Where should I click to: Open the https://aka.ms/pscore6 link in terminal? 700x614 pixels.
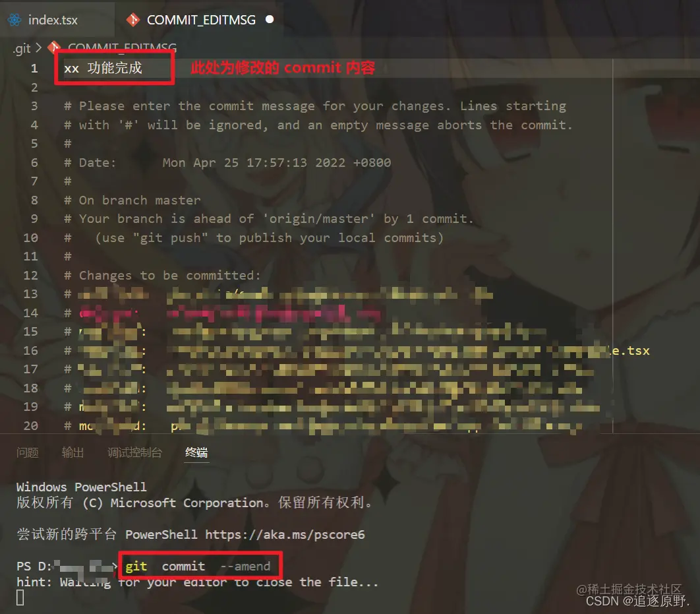pyautogui.click(x=285, y=534)
